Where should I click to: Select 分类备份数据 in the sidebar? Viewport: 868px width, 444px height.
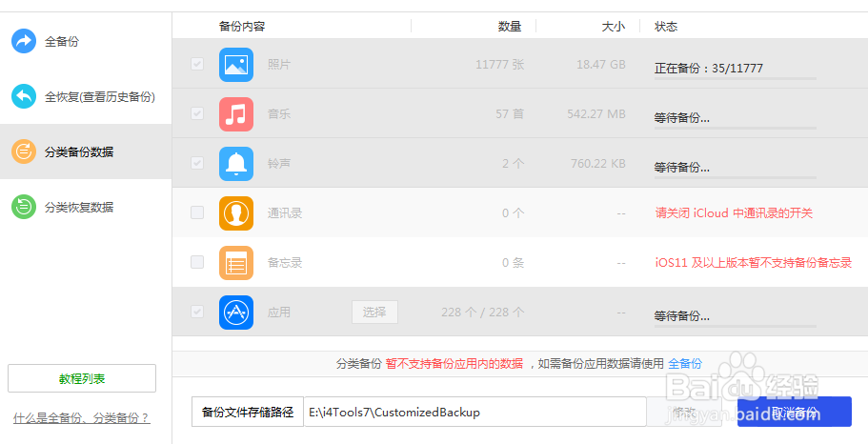[x=86, y=151]
